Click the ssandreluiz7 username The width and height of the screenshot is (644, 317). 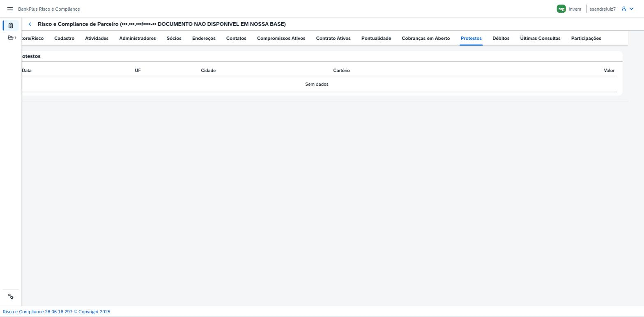pos(603,9)
